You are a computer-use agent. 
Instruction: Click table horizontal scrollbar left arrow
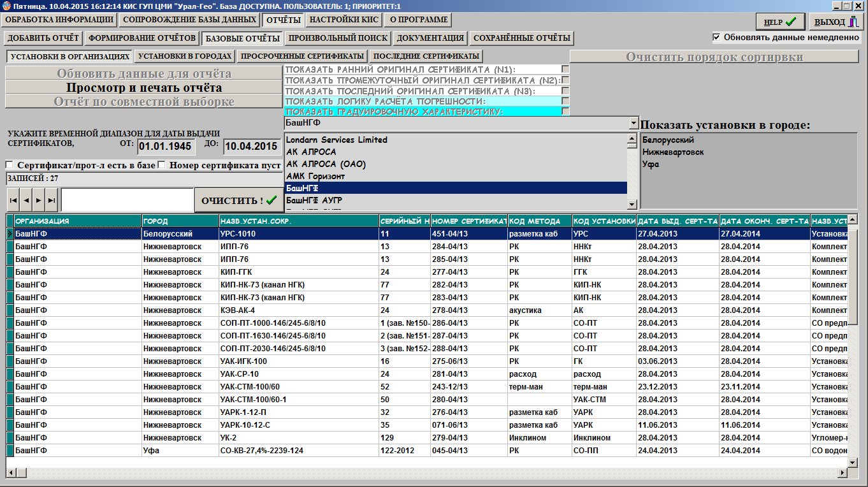point(11,472)
